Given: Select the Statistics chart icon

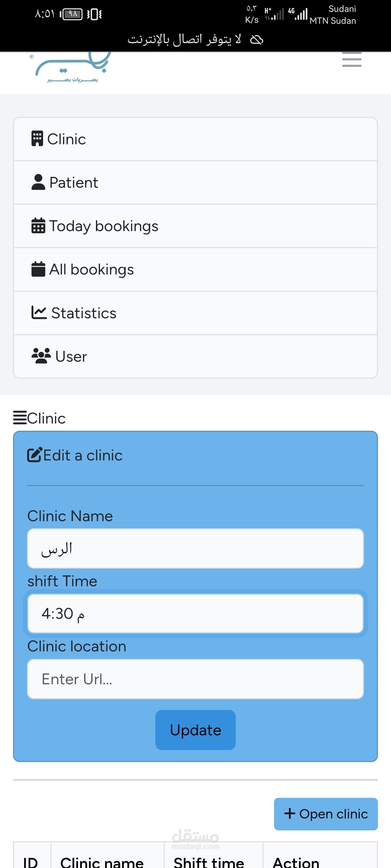Looking at the screenshot, I should click(40, 312).
